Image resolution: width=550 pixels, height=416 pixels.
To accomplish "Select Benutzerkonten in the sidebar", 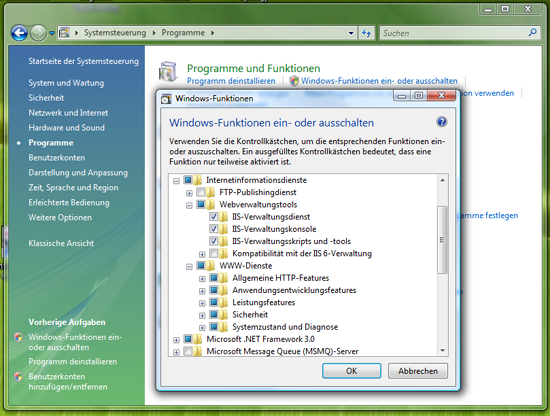I will (56, 158).
